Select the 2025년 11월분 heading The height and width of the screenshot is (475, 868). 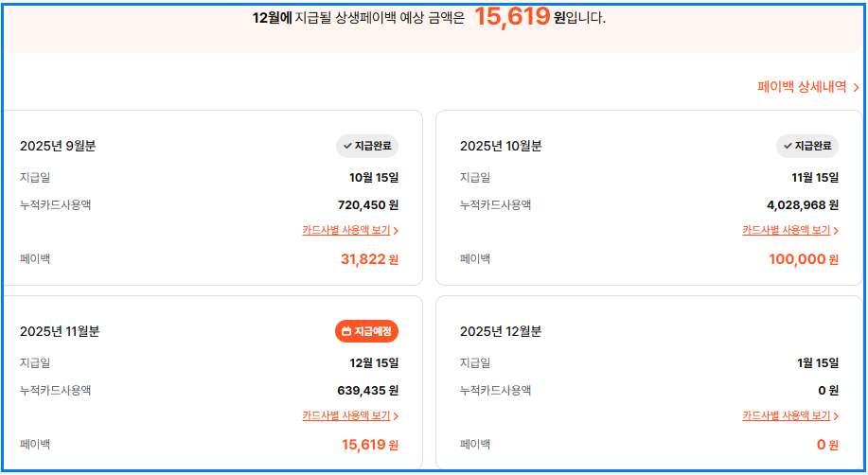coord(60,331)
